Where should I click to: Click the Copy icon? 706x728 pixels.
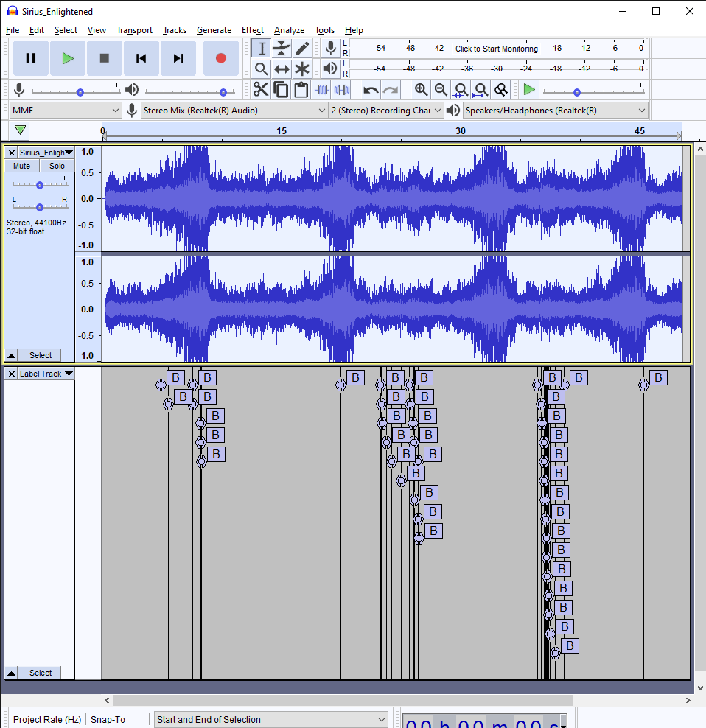(x=281, y=89)
